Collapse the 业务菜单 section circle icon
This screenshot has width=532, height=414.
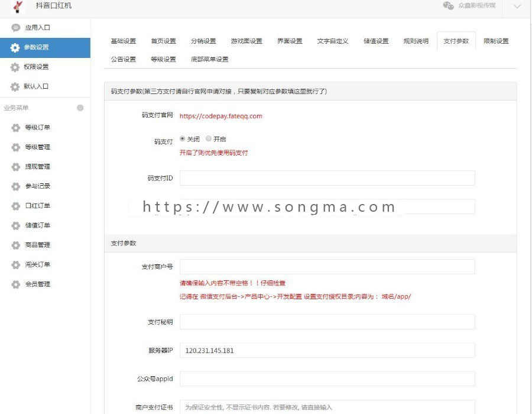point(80,108)
